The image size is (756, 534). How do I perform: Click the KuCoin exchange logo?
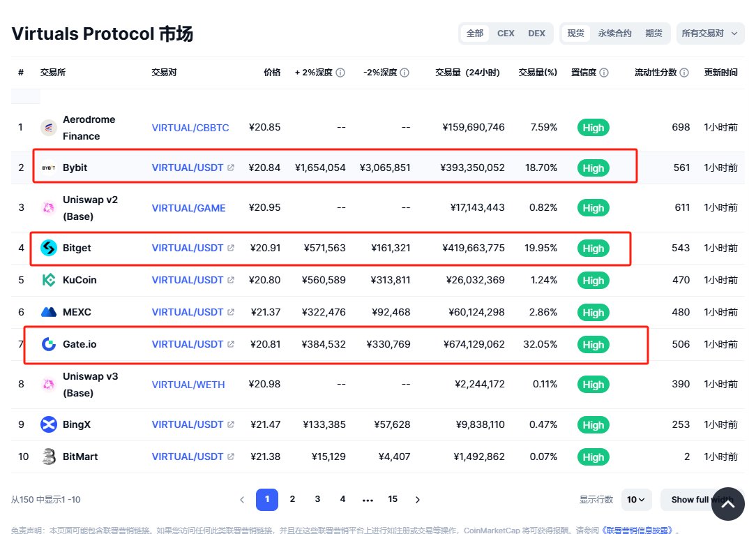49,281
